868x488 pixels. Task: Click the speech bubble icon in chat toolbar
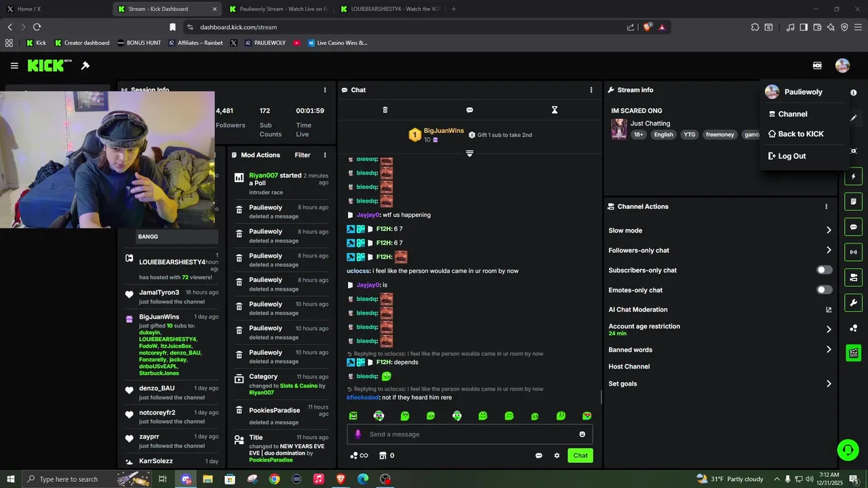[x=469, y=110]
